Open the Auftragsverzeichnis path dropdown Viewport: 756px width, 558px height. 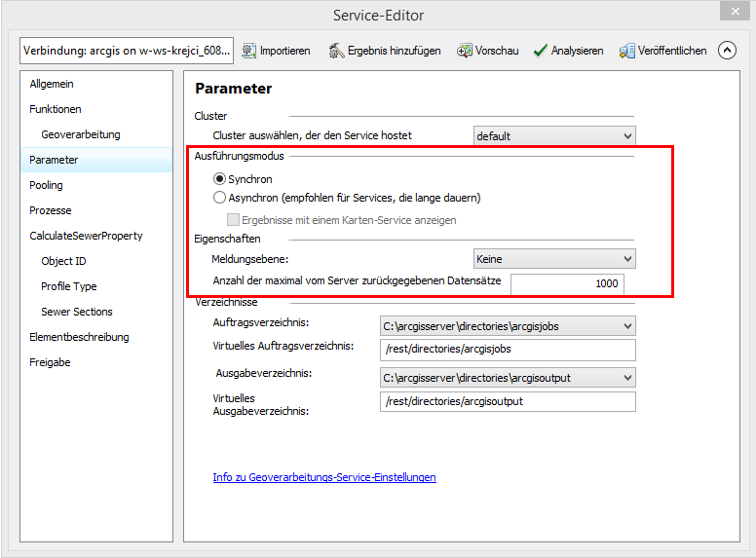click(x=508, y=326)
